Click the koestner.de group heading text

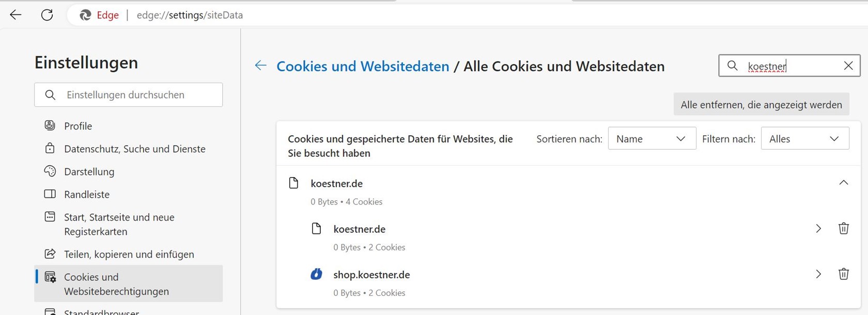point(336,183)
